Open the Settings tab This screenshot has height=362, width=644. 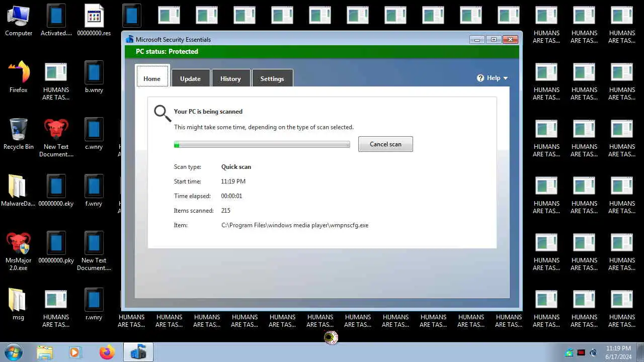[272, 78]
